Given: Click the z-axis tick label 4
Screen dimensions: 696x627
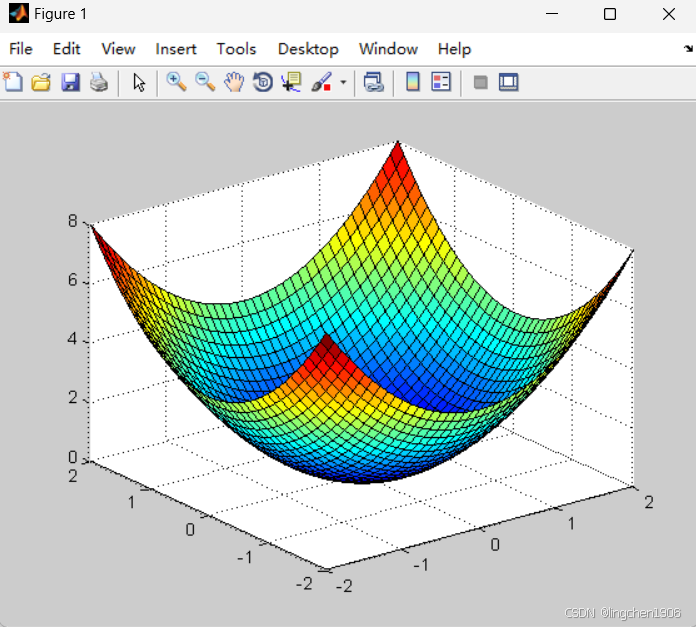Looking at the screenshot, I should click(x=72, y=339).
